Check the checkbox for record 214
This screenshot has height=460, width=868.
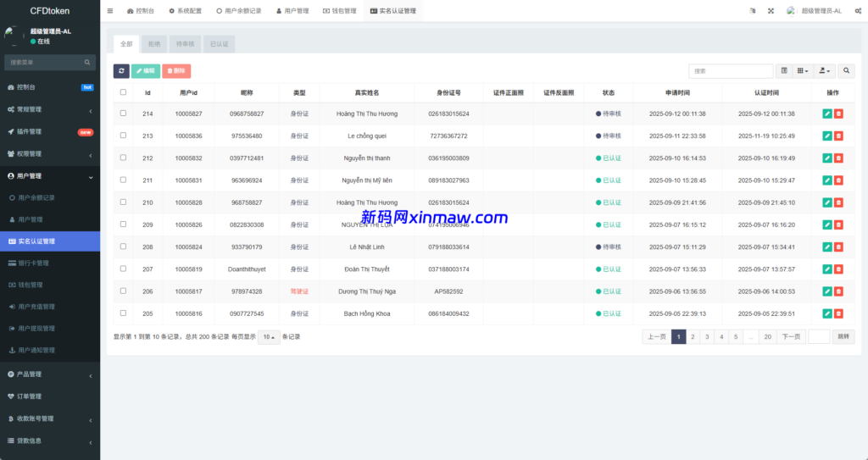pos(123,113)
